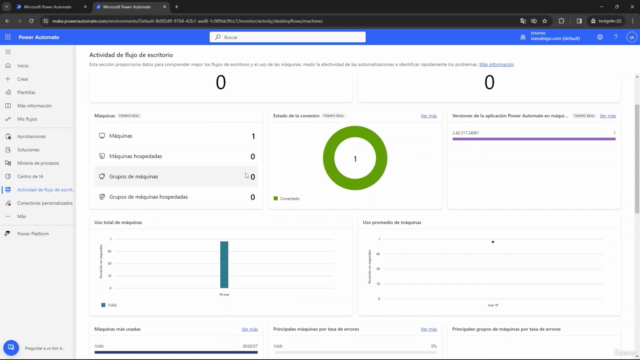
Task: Open a new browser tab
Action: point(176,7)
